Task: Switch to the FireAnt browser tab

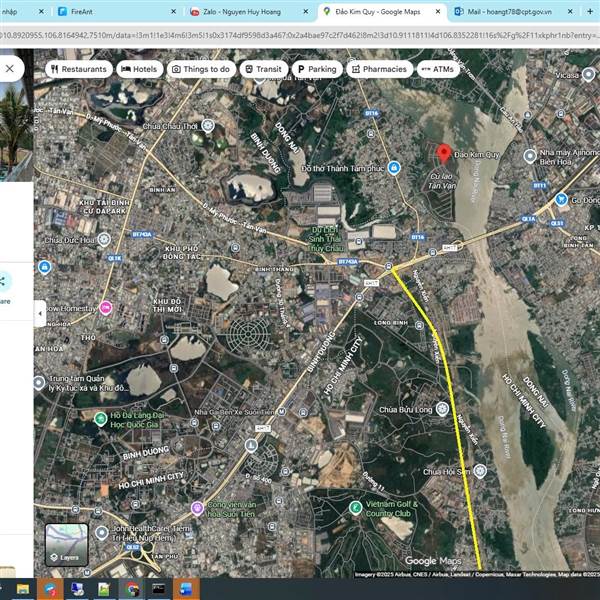Action: click(115, 12)
